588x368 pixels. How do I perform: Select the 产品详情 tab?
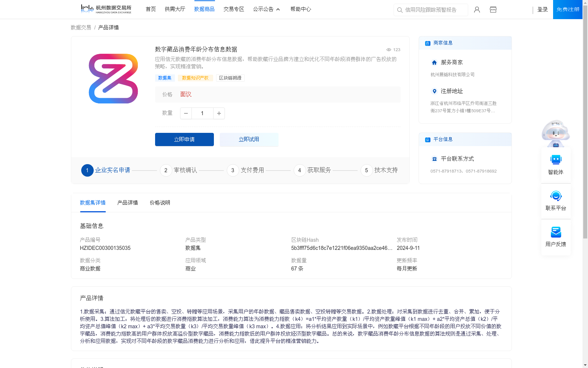128,203
